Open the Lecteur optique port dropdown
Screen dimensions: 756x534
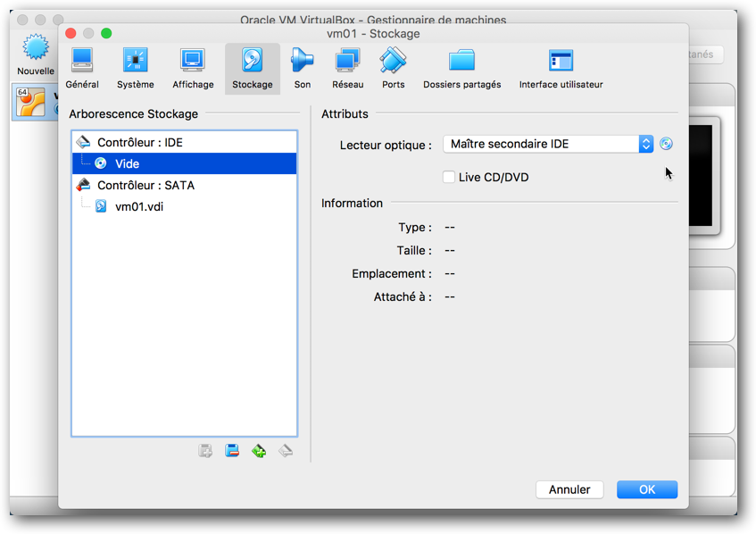pos(548,144)
